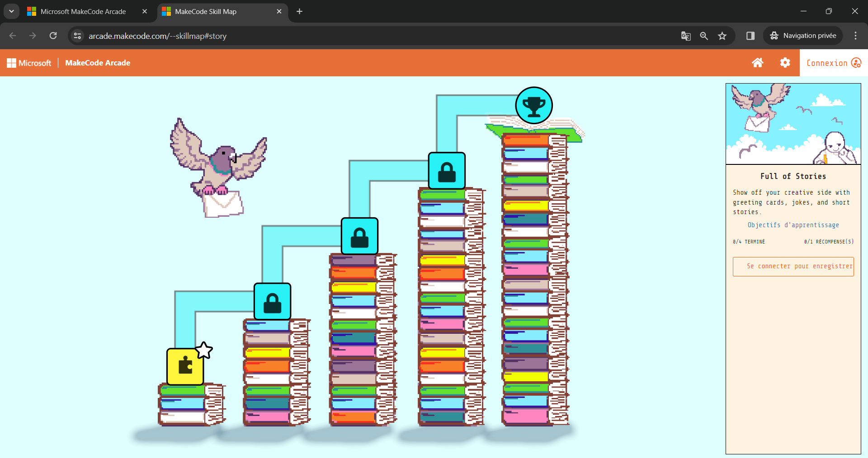Click the translate page icon
The width and height of the screenshot is (868, 458).
[x=686, y=36]
